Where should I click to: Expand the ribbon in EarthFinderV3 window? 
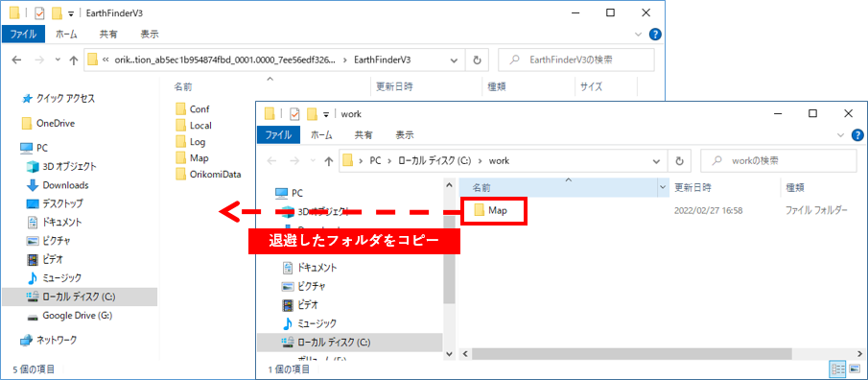[x=638, y=35]
